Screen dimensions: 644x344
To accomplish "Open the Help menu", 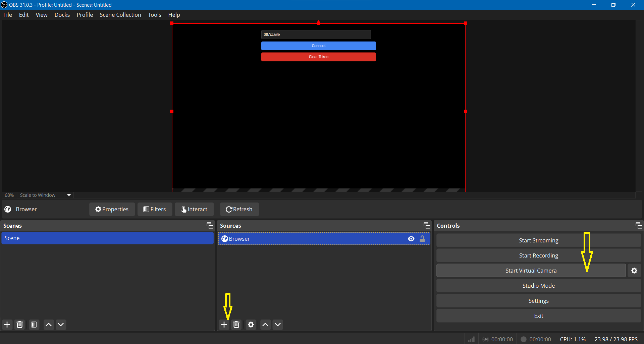I will point(174,15).
